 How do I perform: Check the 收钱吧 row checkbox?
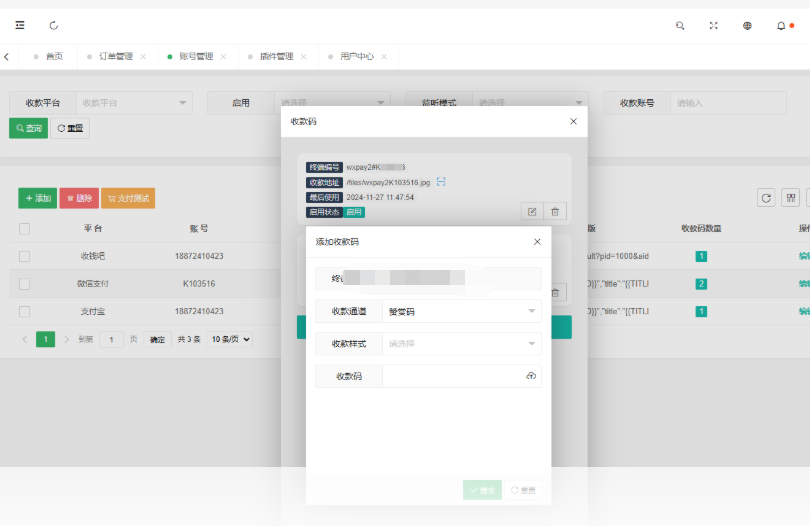point(24,256)
